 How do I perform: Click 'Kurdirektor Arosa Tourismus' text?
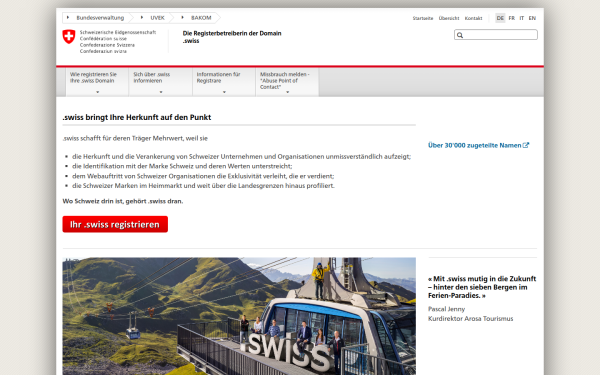(470, 318)
